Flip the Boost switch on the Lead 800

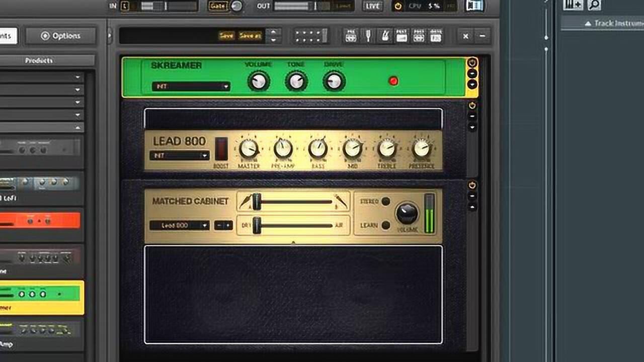[220, 148]
